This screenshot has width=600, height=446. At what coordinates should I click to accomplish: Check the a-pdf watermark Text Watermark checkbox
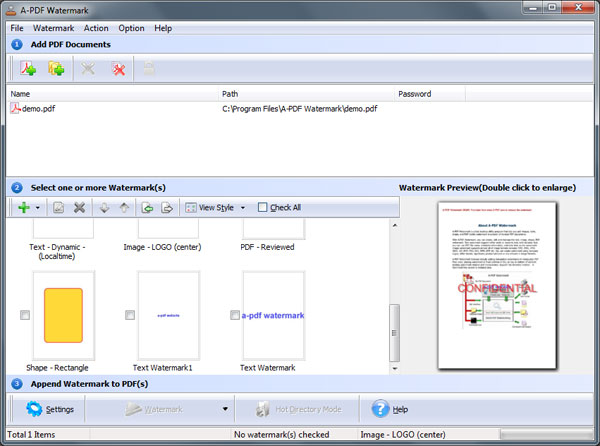coord(235,315)
